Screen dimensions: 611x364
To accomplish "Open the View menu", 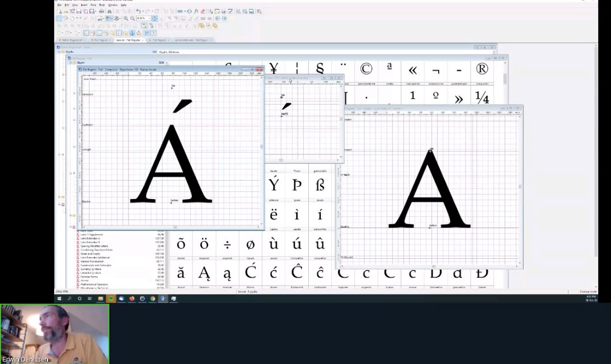I will point(75,5).
